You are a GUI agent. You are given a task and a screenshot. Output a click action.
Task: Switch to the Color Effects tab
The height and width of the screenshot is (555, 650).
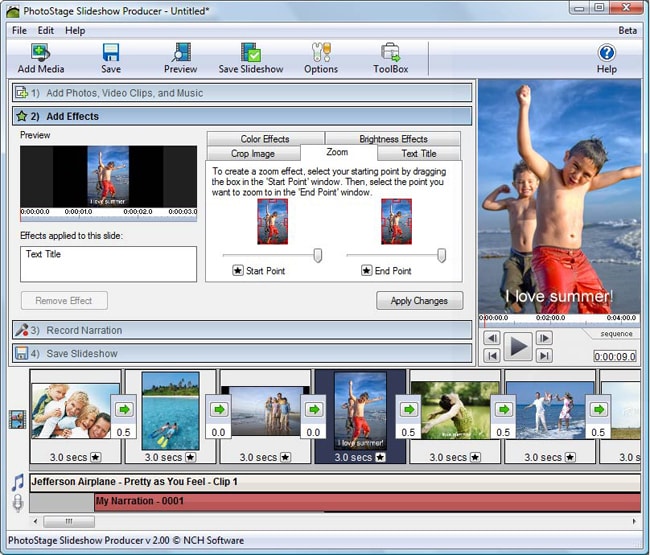coord(265,138)
